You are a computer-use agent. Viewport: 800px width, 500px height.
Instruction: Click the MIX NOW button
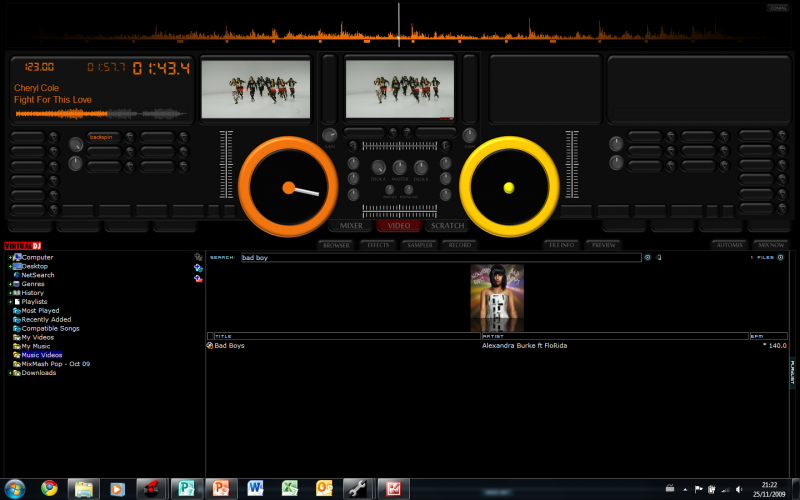pos(771,245)
